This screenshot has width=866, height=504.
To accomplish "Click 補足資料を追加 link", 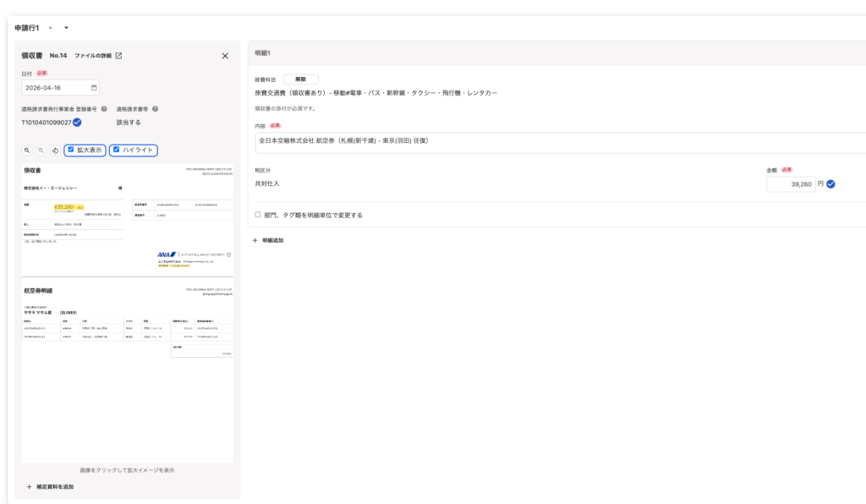I will coord(50,487).
